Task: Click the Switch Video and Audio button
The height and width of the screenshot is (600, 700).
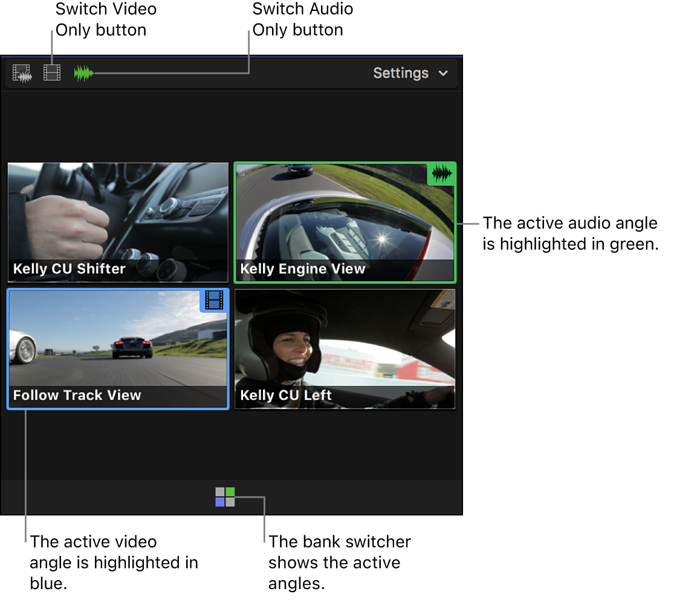Action: click(22, 73)
